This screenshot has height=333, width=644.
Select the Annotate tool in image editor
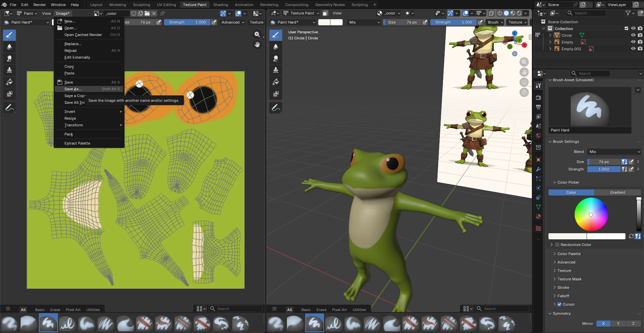click(x=9, y=108)
